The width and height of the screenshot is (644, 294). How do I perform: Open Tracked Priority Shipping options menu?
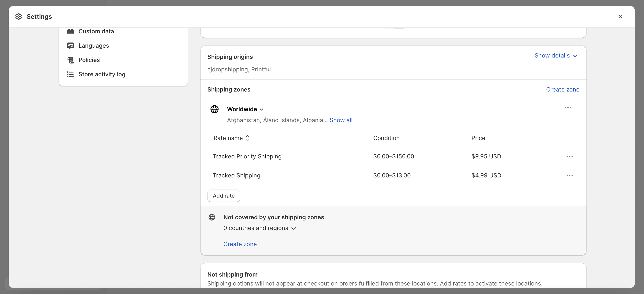570,156
